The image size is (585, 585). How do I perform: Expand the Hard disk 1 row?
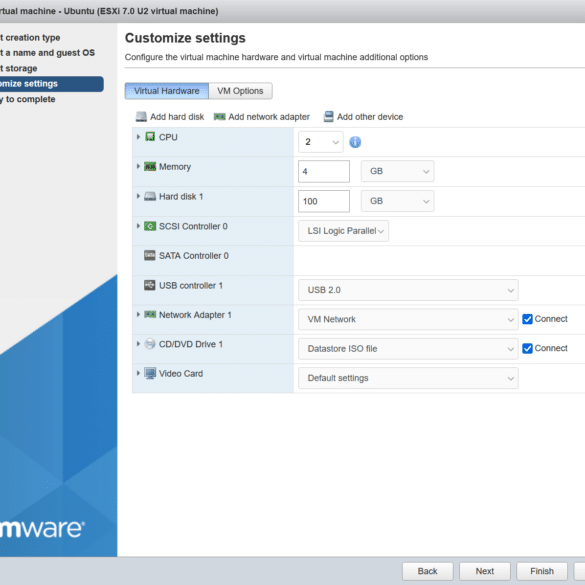point(138,196)
